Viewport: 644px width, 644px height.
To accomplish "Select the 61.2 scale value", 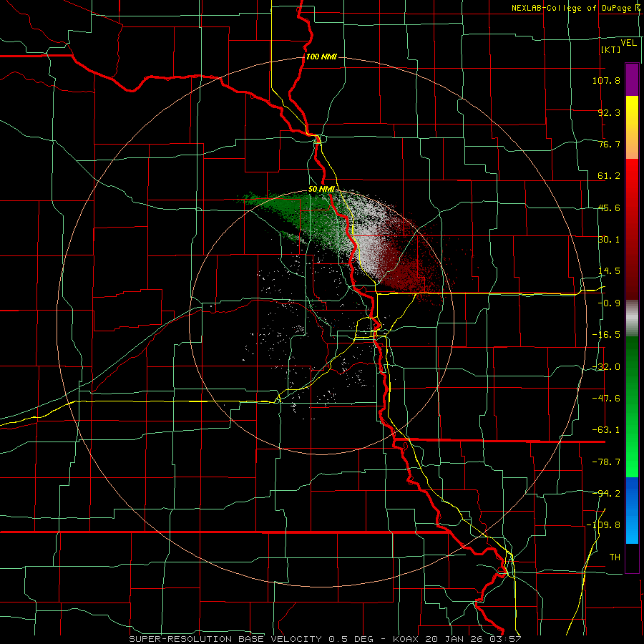I will (609, 176).
